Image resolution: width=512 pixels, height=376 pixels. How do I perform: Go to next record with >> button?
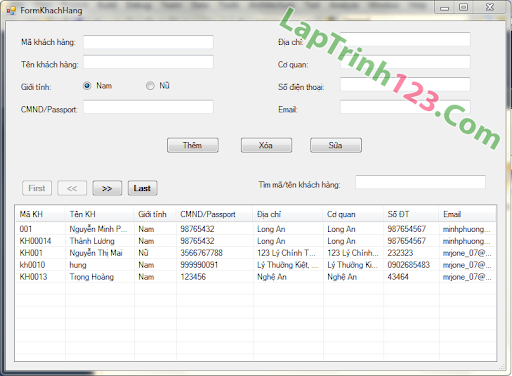tap(107, 188)
